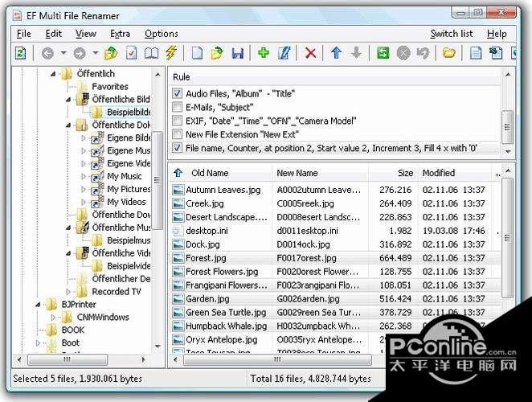
Task: Click the copy-to-clipboard toolbar icon
Action: (496, 53)
